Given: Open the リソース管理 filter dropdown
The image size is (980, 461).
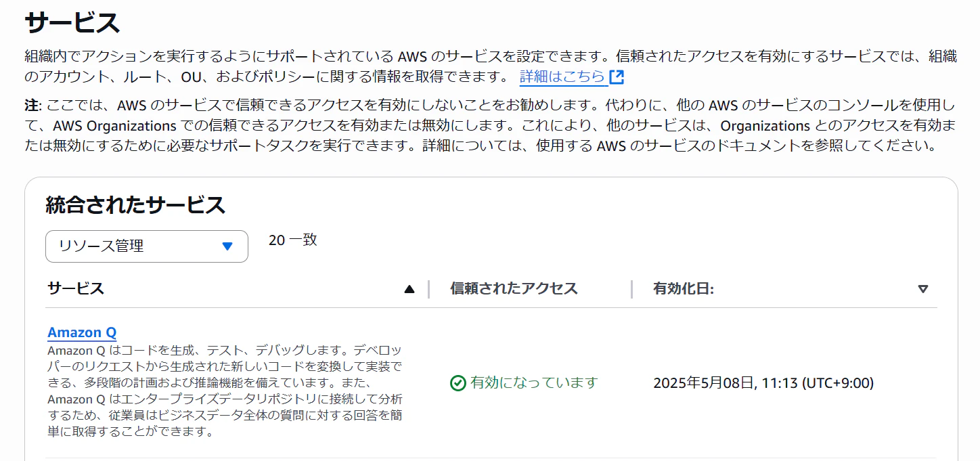Looking at the screenshot, I should [x=147, y=246].
